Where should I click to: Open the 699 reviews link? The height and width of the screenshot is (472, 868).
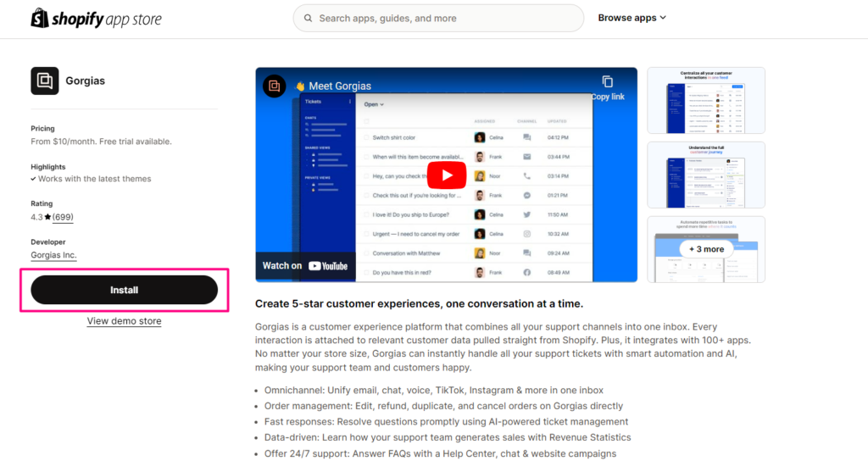coord(63,217)
